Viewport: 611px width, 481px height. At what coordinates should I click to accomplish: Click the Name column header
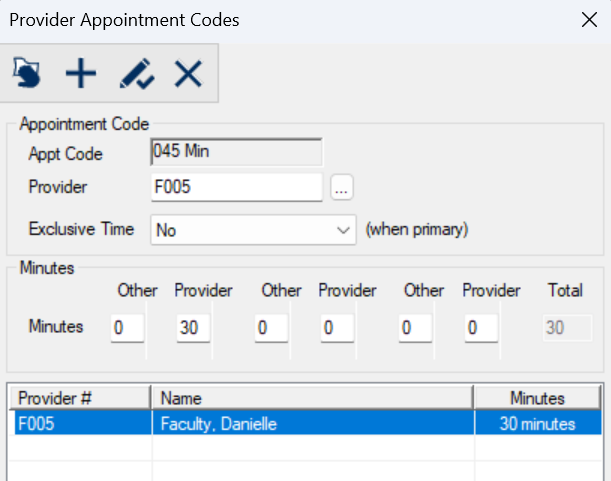pos(312,398)
